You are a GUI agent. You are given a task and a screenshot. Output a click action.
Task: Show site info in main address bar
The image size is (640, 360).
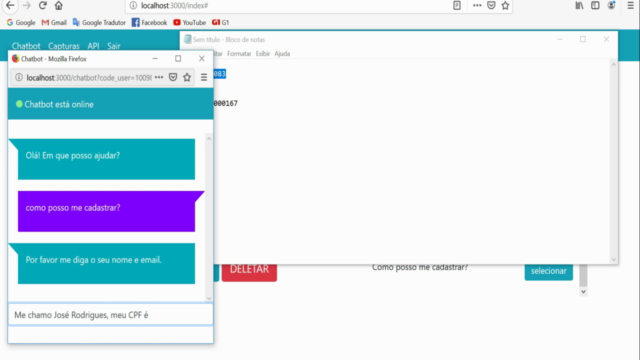click(133, 5)
